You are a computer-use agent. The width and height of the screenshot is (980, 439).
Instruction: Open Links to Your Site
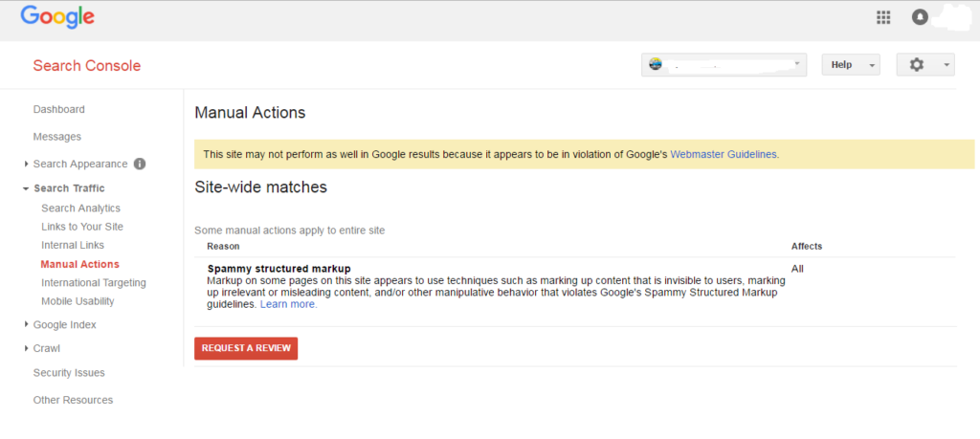pos(82,227)
